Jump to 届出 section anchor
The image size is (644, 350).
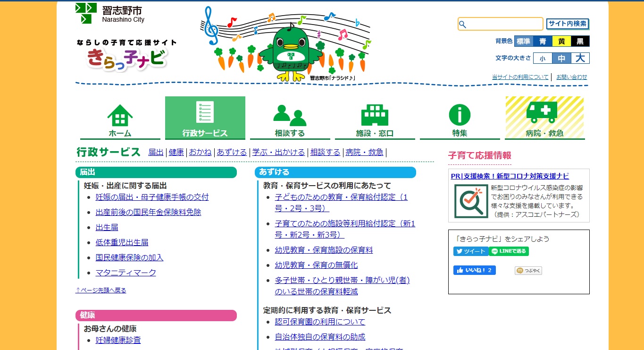coord(156,152)
